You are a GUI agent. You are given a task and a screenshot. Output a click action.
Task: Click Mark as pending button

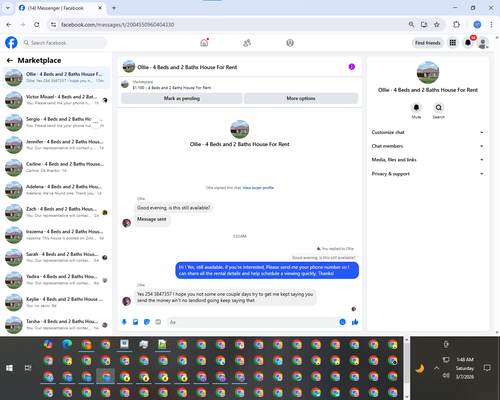point(182,98)
